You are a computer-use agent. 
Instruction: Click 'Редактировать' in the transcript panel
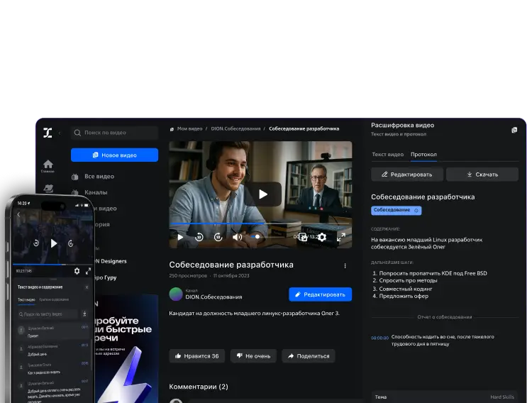[x=407, y=175]
